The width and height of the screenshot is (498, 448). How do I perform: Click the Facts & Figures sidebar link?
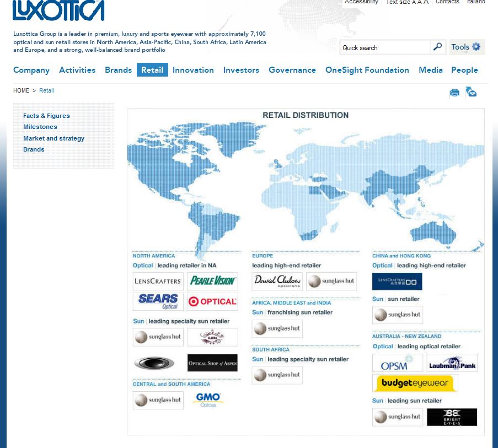click(46, 116)
